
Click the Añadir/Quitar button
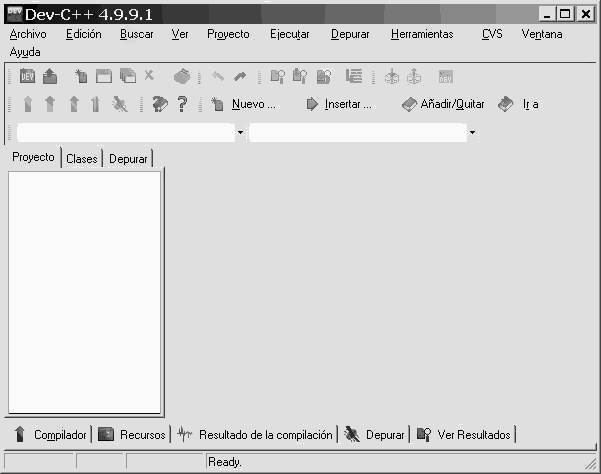[x=442, y=104]
